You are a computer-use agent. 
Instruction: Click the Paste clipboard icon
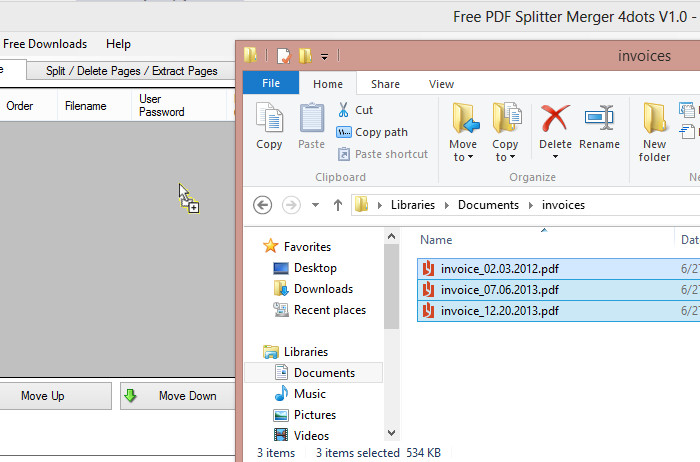pos(311,118)
